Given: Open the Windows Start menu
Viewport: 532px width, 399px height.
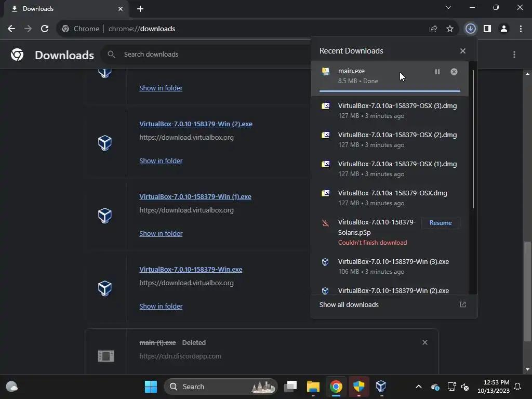Looking at the screenshot, I should [x=151, y=387].
